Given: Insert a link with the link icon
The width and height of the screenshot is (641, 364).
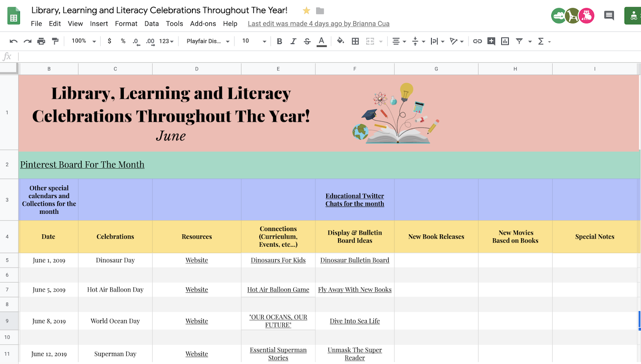Looking at the screenshot, I should (477, 41).
